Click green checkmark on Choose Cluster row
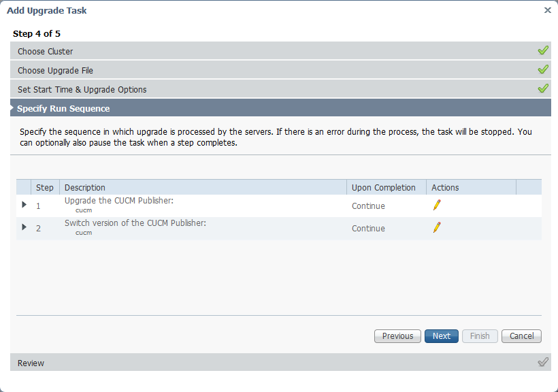This screenshot has width=558, height=392. click(542, 51)
